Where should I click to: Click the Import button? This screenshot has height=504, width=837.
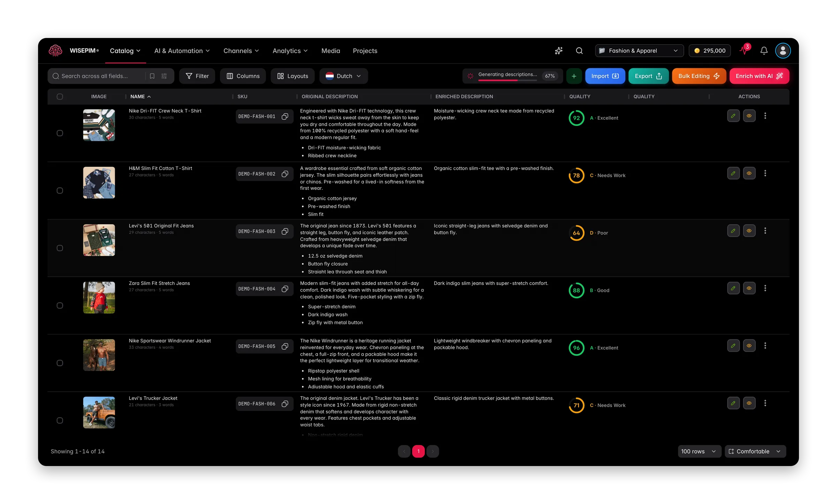(x=605, y=76)
